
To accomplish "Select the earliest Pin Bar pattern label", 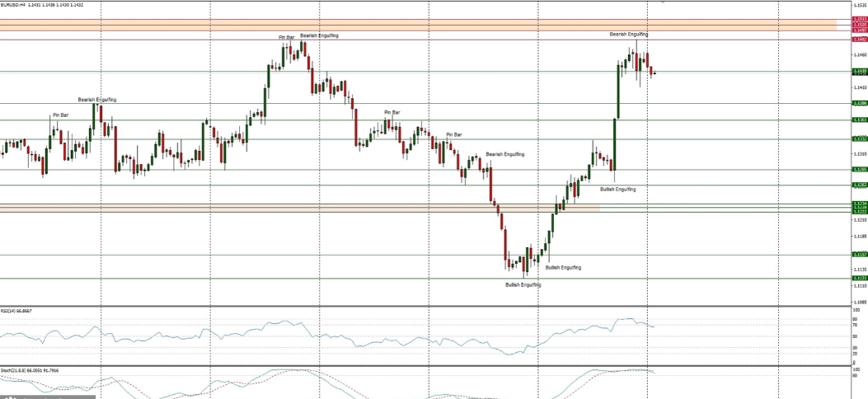I will coord(60,115).
